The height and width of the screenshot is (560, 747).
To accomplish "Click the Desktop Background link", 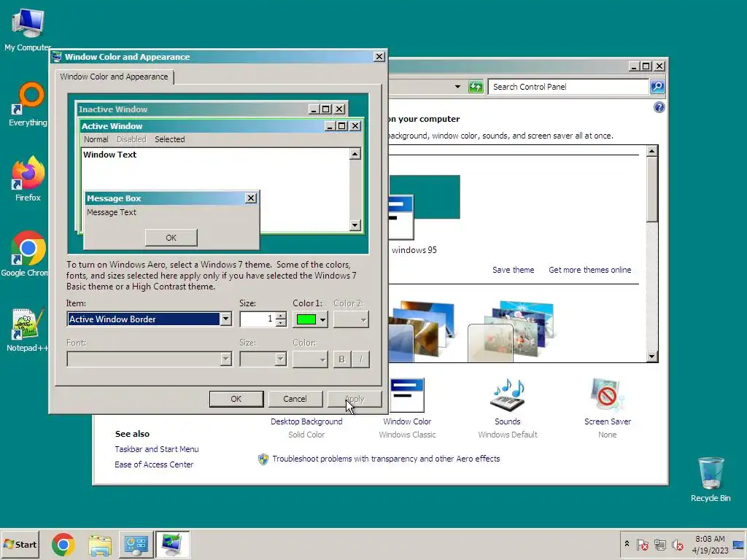I will click(x=306, y=421).
